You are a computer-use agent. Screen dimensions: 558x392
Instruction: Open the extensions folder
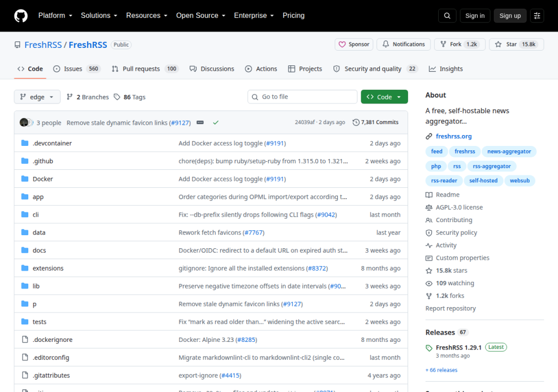48,268
